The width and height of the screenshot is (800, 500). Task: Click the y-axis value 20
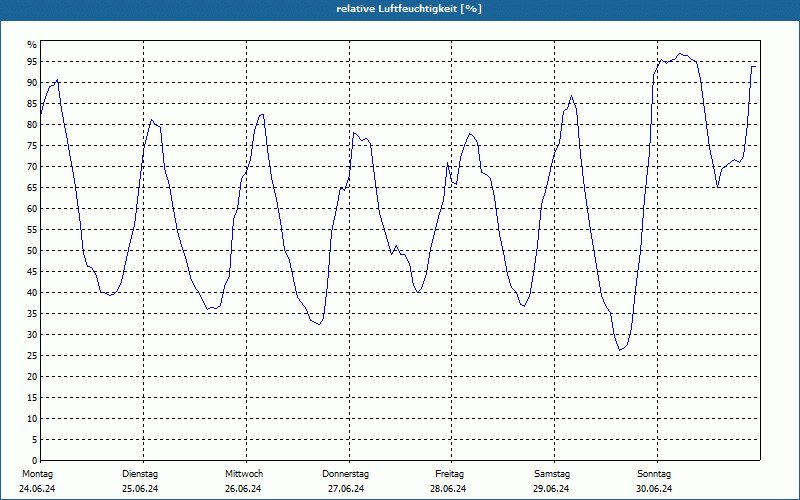tap(32, 377)
